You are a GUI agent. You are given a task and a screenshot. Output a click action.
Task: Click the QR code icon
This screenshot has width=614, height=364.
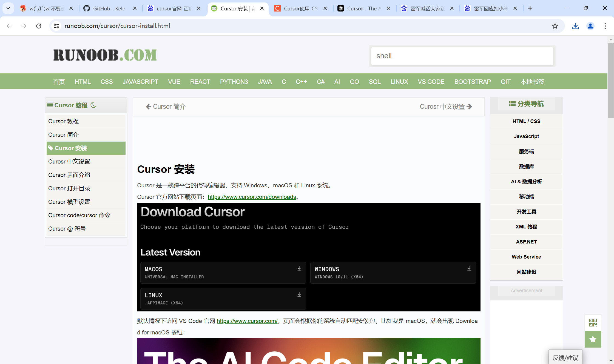tap(593, 323)
